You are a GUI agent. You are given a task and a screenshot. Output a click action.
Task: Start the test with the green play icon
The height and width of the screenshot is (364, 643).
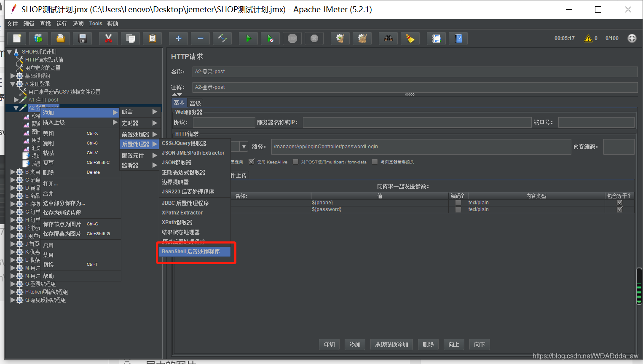tap(248, 38)
